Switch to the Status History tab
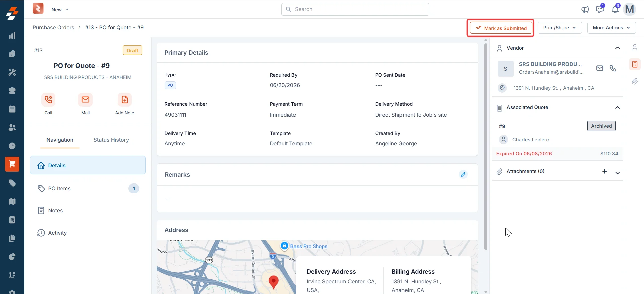 click(111, 140)
